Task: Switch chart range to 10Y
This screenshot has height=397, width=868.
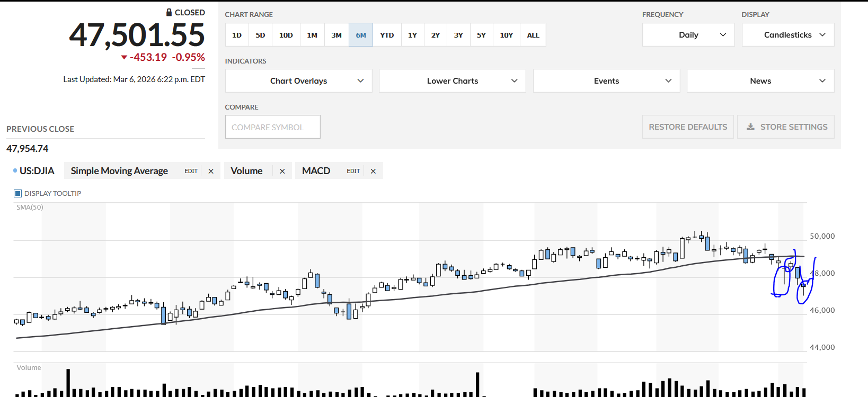Action: coord(507,35)
